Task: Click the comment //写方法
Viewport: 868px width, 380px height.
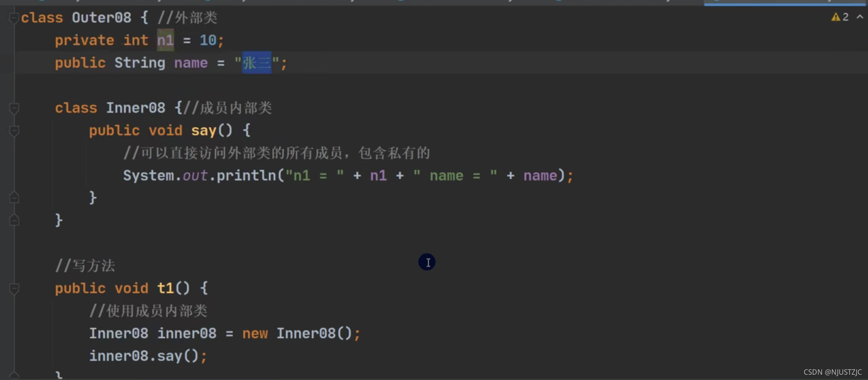Action: [x=85, y=266]
